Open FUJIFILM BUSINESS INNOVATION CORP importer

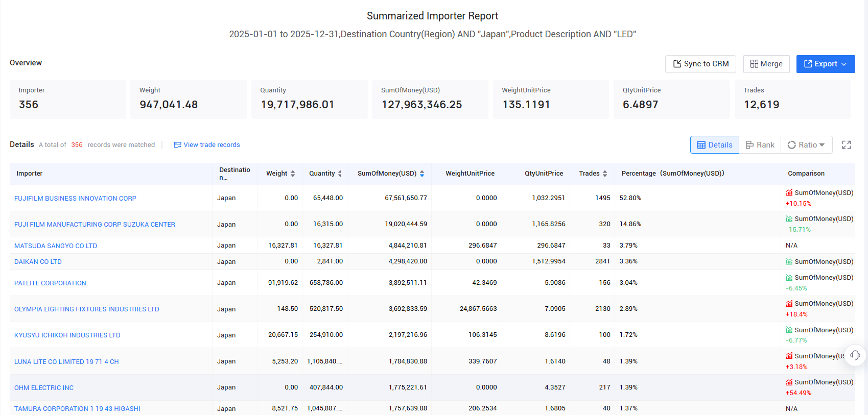(x=75, y=199)
